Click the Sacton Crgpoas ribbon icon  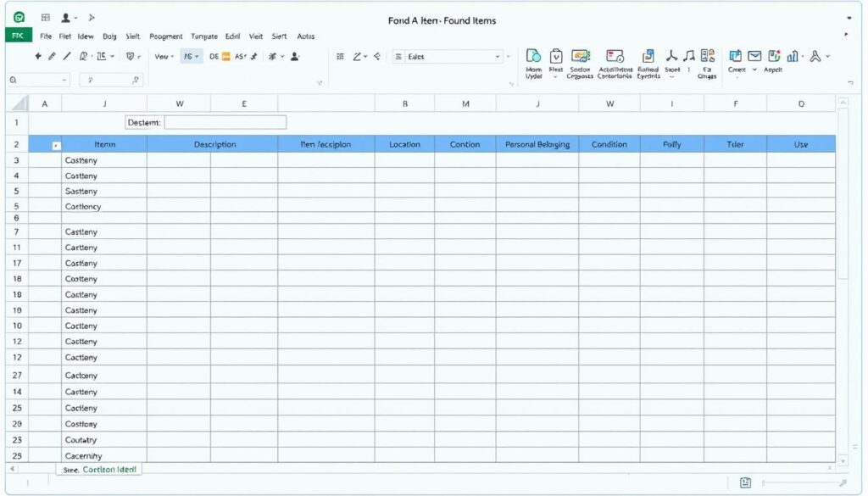pyautogui.click(x=580, y=64)
